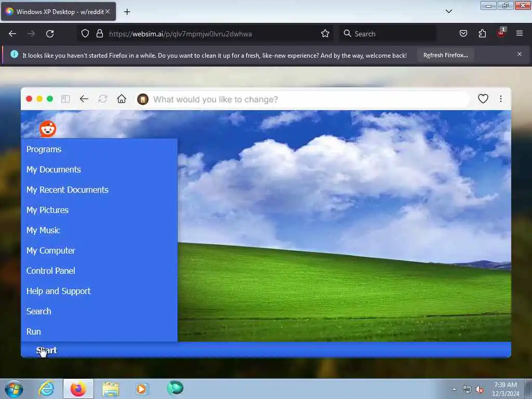Expand the list all tabs chevron
Image resolution: width=532 pixels, height=399 pixels.
[448, 11]
